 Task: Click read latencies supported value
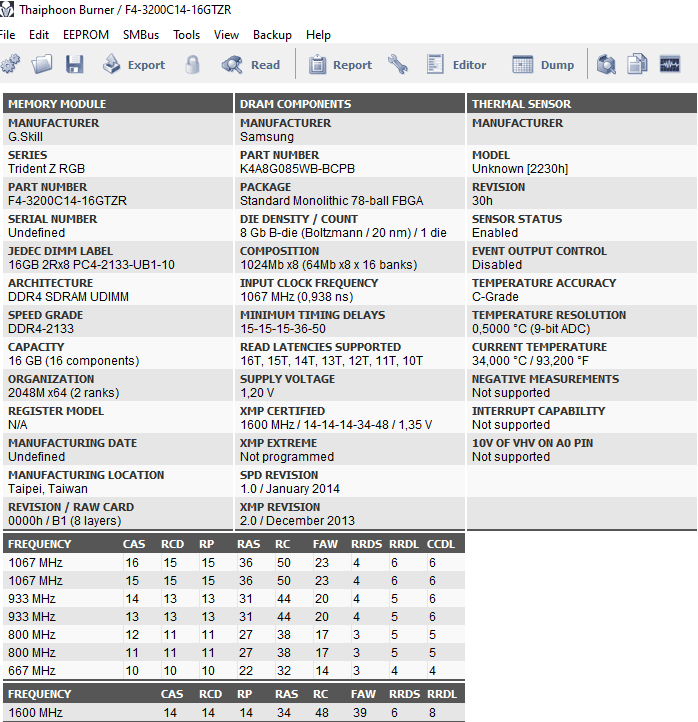[332, 361]
